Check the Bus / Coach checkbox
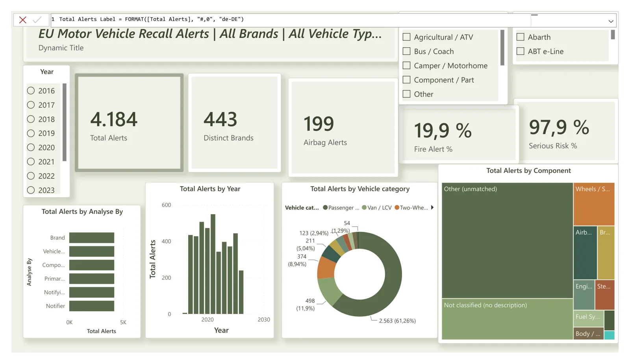The height and width of the screenshot is (364, 630). click(x=407, y=51)
